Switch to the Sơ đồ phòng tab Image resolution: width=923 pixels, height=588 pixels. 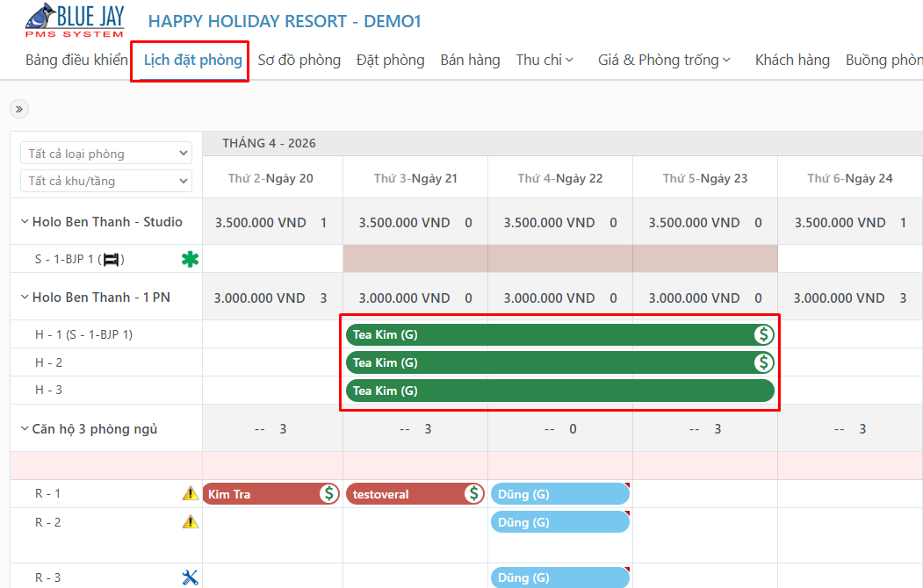pos(299,60)
